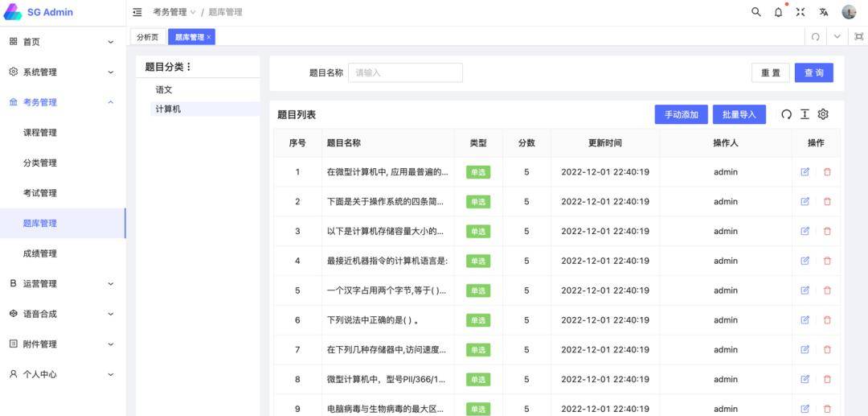Open the notifications bell icon
The image size is (868, 416).
point(778,12)
